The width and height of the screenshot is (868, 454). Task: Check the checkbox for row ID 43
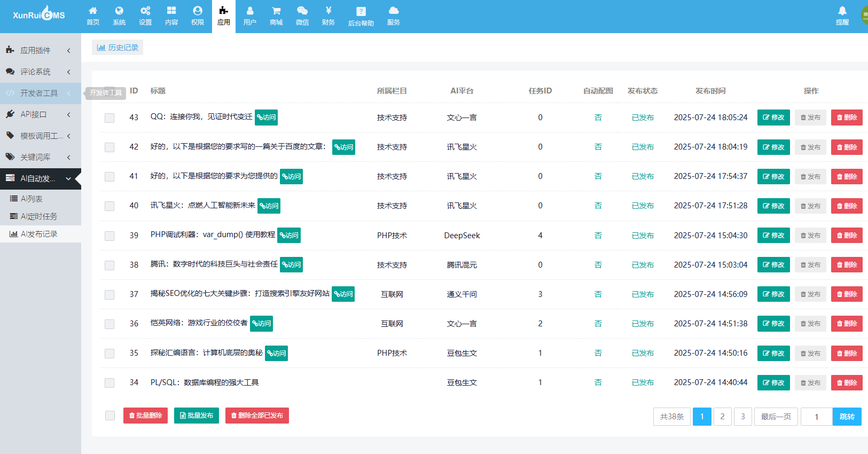(x=110, y=118)
